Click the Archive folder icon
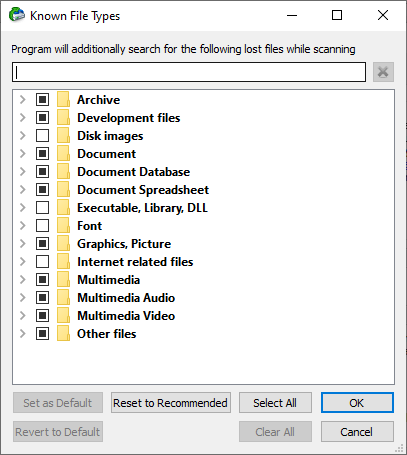 tap(63, 99)
